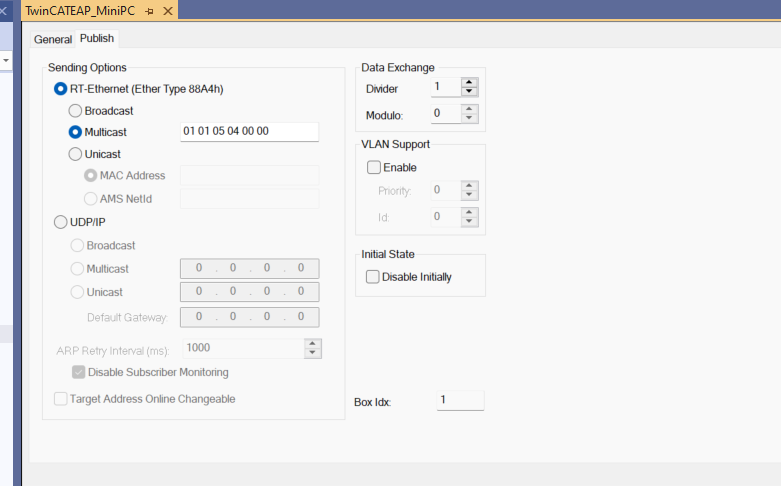This screenshot has width=781, height=486.
Task: Click the Box Idx input field
Action: click(x=460, y=400)
